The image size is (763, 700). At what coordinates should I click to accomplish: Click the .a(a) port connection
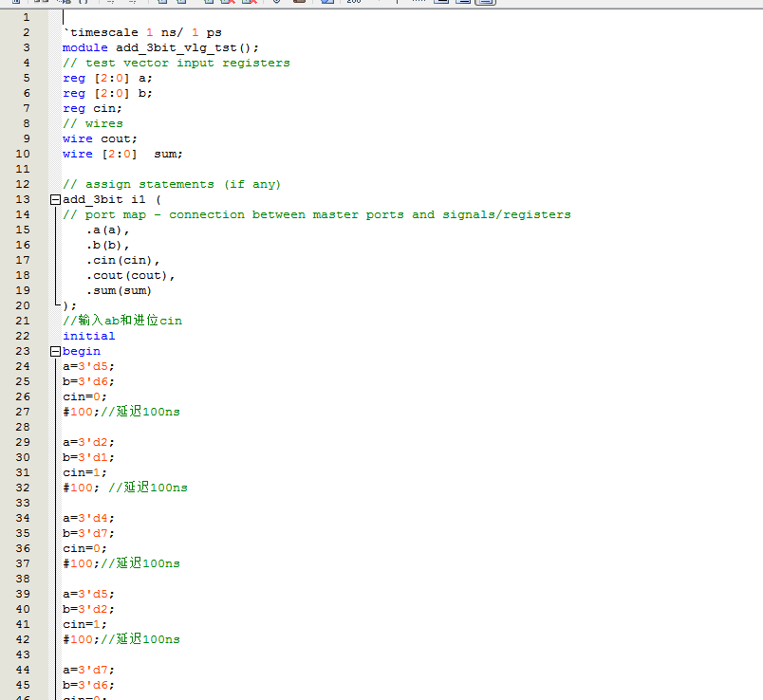click(107, 230)
